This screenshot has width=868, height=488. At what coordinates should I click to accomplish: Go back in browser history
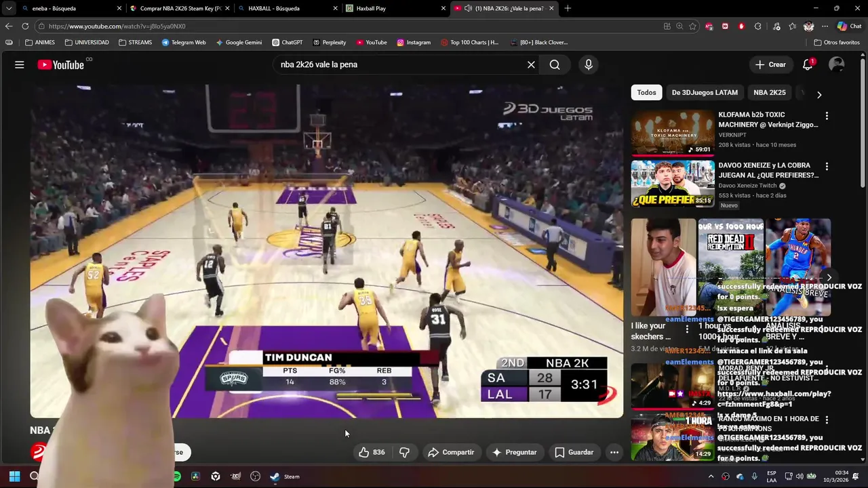click(9, 26)
